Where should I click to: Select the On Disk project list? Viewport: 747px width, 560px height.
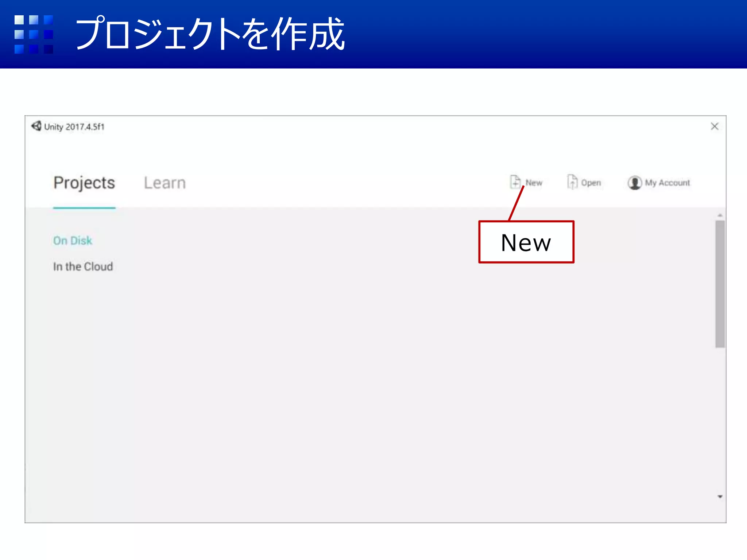73,241
